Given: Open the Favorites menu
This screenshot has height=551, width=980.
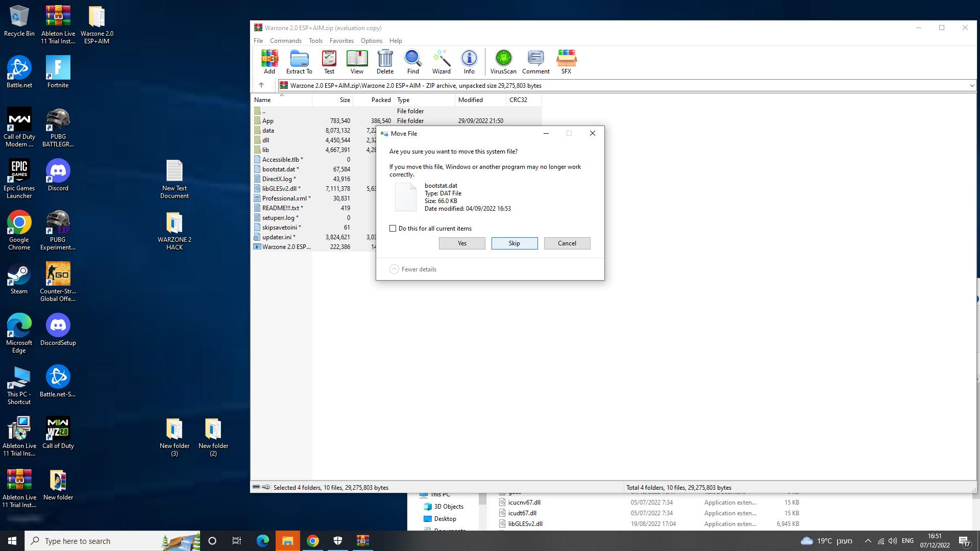Looking at the screenshot, I should [341, 41].
